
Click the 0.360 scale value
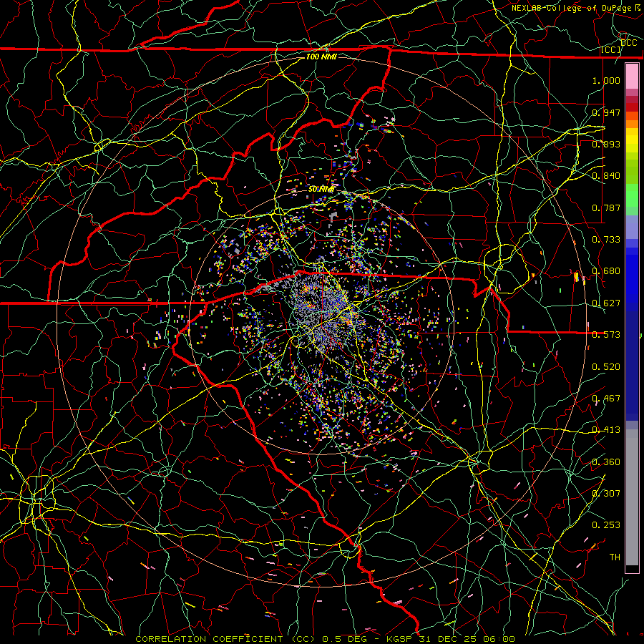[x=606, y=462]
